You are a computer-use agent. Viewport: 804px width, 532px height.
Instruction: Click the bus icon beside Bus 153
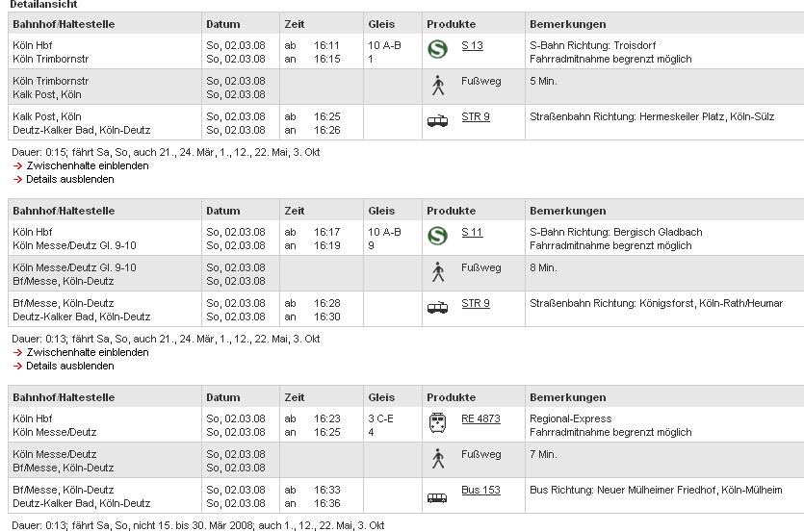(437, 497)
